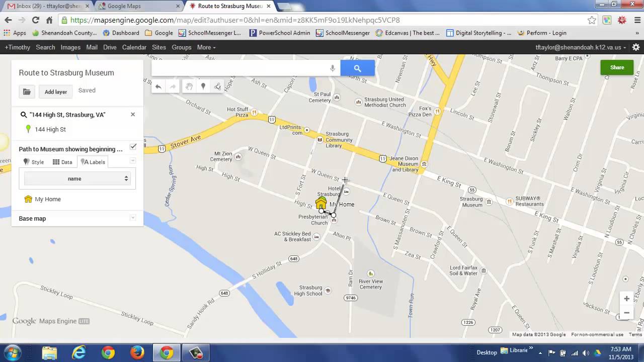Image resolution: width=644 pixels, height=362 pixels.
Task: Open the name label dropdown
Action: pos(77,178)
